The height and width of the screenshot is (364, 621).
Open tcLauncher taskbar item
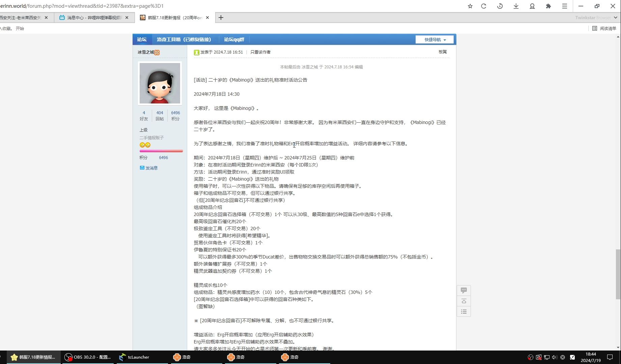pos(142,357)
